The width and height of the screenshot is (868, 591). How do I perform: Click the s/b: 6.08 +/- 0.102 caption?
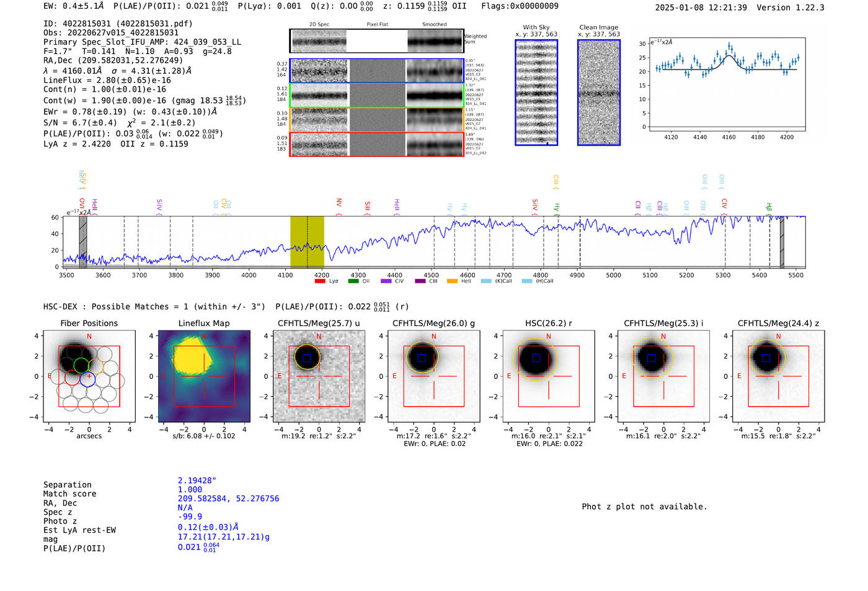click(x=204, y=436)
